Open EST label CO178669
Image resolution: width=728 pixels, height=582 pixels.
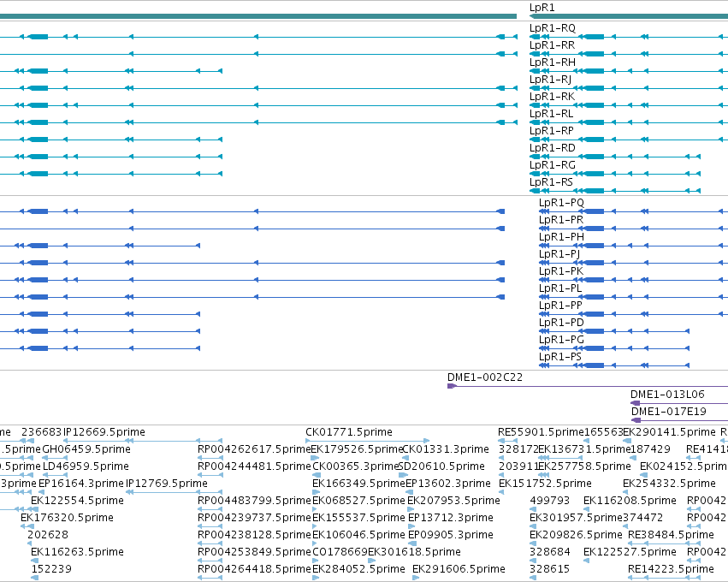coord(340,553)
